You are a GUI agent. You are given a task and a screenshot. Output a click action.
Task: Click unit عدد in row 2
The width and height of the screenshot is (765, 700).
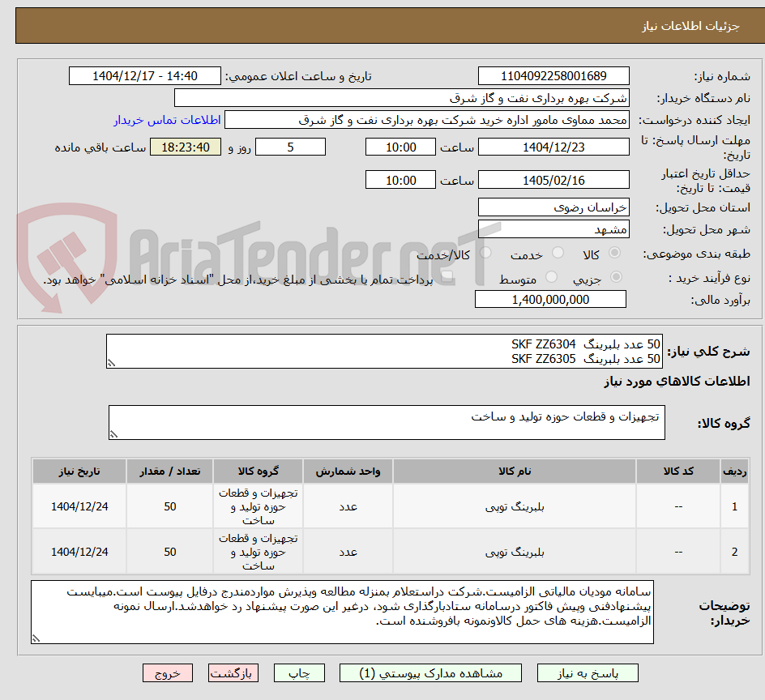tap(348, 553)
